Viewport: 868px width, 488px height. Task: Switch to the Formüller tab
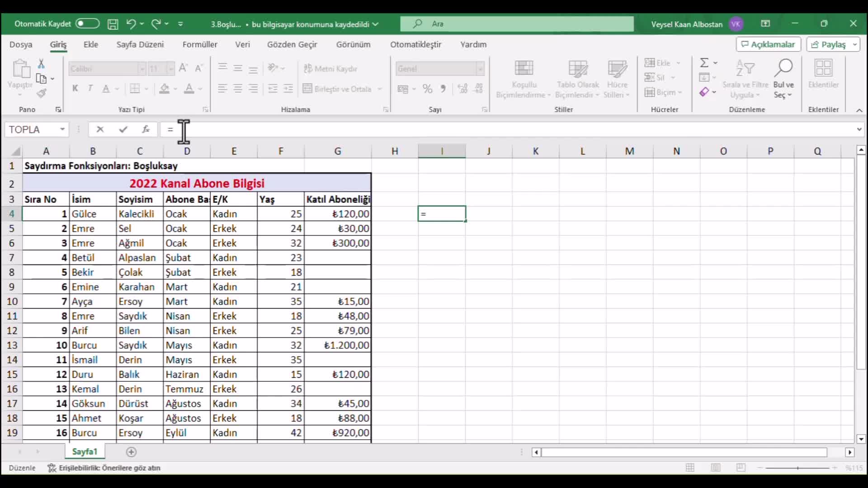200,44
